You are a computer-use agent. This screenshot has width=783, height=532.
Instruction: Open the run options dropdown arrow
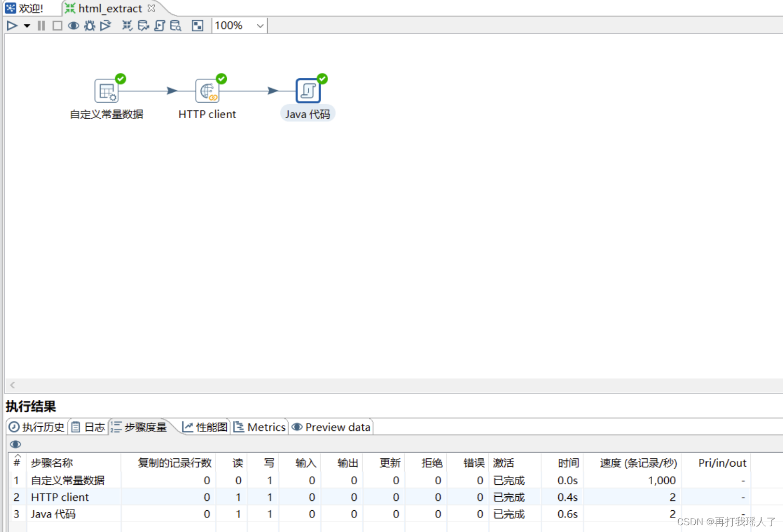point(27,25)
